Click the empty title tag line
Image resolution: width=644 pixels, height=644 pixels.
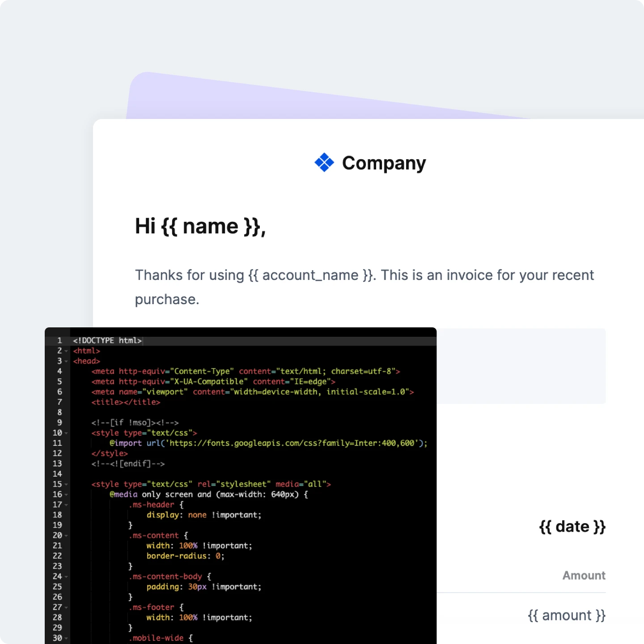126,402
